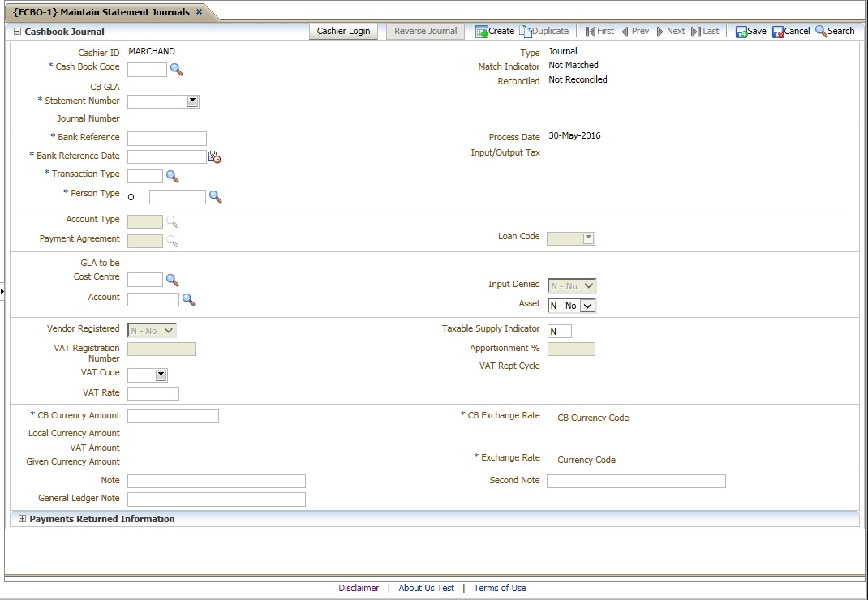Click the Cashier Login button

coord(343,31)
